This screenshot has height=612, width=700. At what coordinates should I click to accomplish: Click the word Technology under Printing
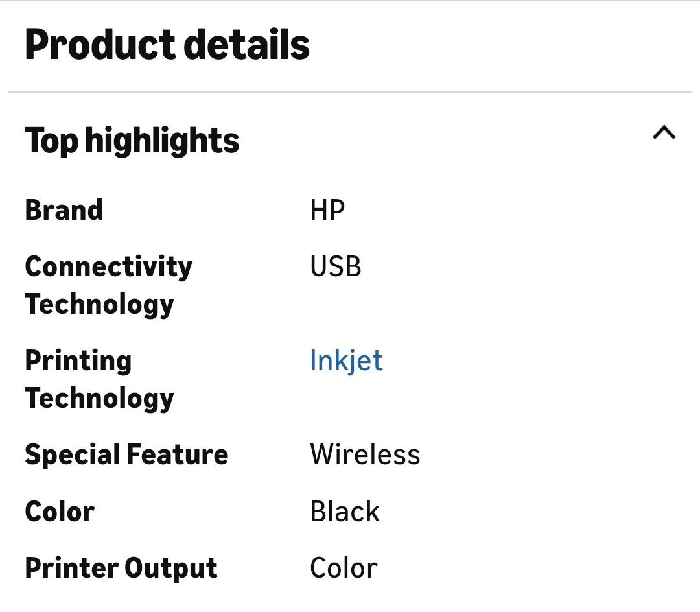(x=100, y=399)
